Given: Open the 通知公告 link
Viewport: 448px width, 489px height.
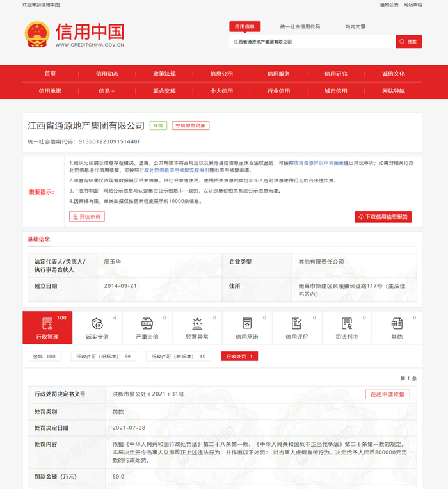Looking at the screenshot, I should point(388,4).
